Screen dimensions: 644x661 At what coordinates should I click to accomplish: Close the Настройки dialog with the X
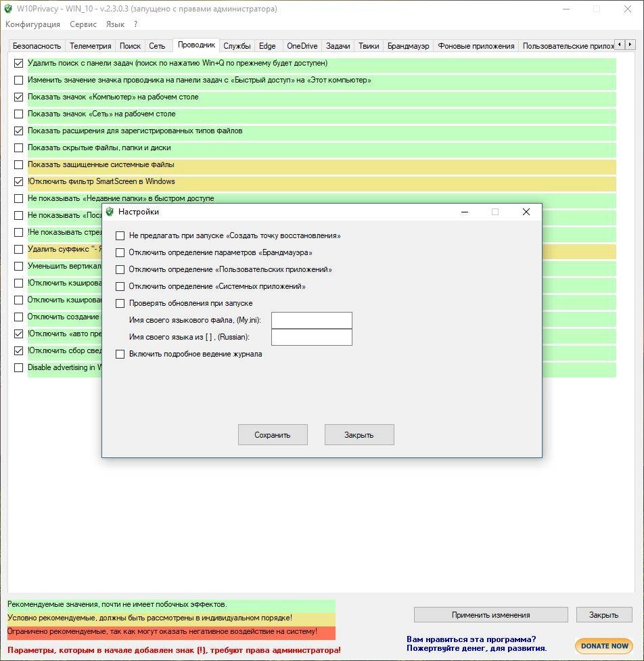coord(526,212)
